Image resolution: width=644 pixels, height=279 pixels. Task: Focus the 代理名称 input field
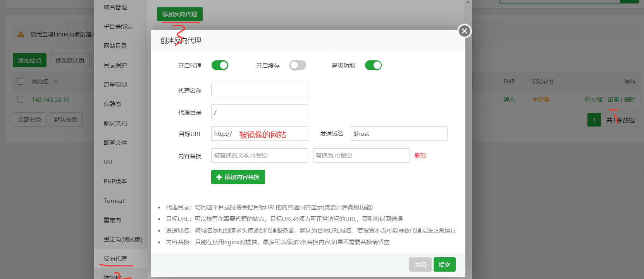[260, 90]
